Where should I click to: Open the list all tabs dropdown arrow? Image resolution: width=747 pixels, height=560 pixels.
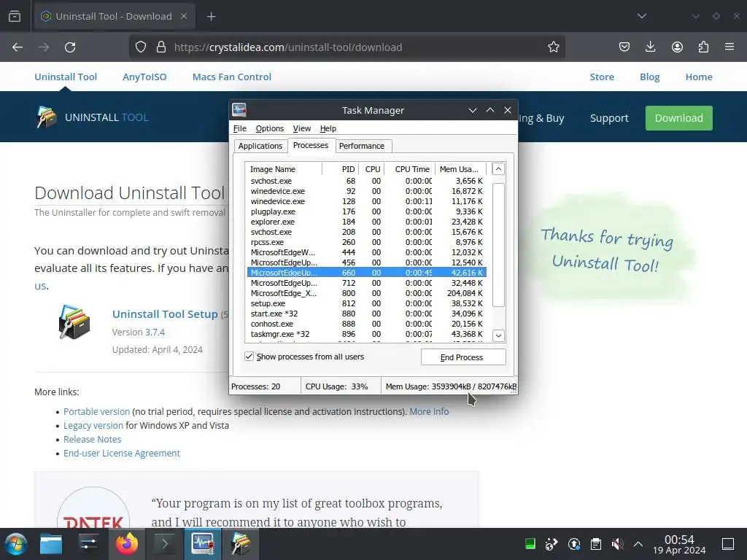point(642,16)
